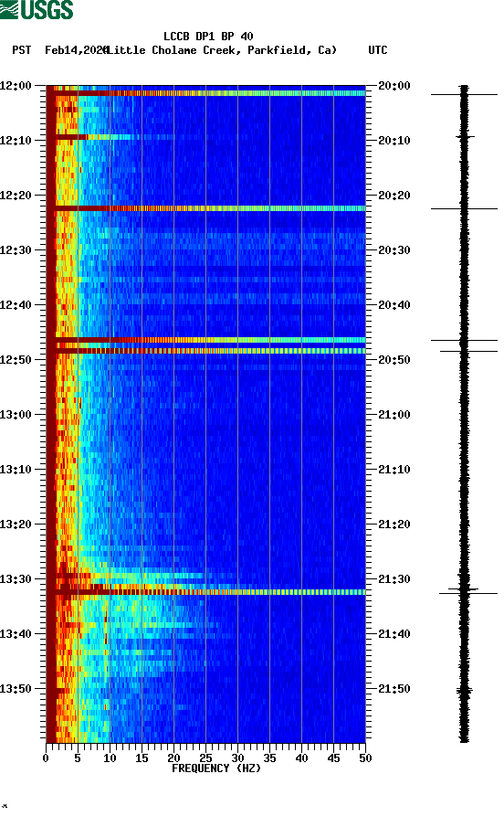Click the broadband event band near 12:46
This screenshot has height=816, width=504.
click(206, 340)
